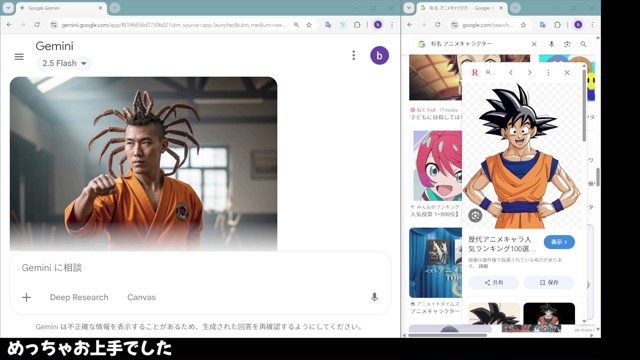Search by image with the camera icon
The height and width of the screenshot is (360, 640).
567,44
